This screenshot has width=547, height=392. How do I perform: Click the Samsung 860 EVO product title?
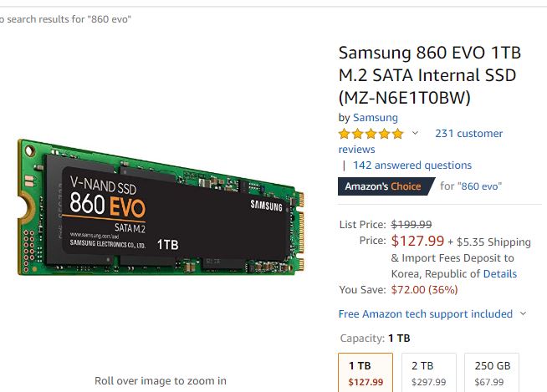click(429, 75)
